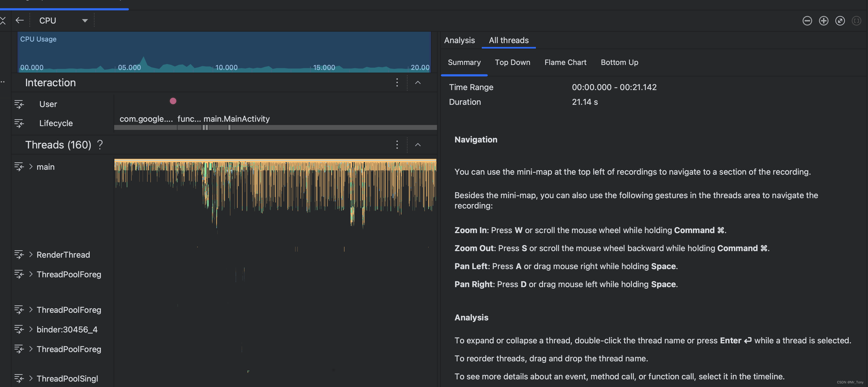Viewport: 868px width, 387px height.
Task: Collapse the Threads section
Action: pyautogui.click(x=418, y=145)
